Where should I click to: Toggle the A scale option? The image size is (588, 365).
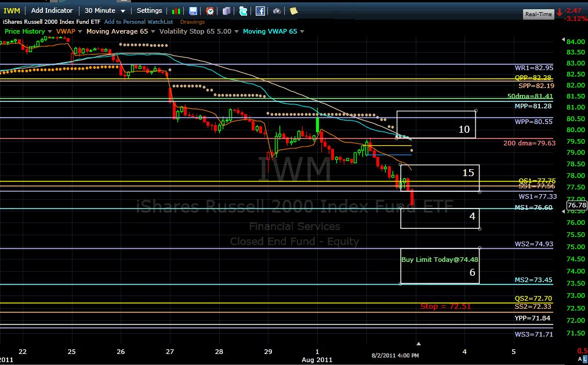point(580,359)
